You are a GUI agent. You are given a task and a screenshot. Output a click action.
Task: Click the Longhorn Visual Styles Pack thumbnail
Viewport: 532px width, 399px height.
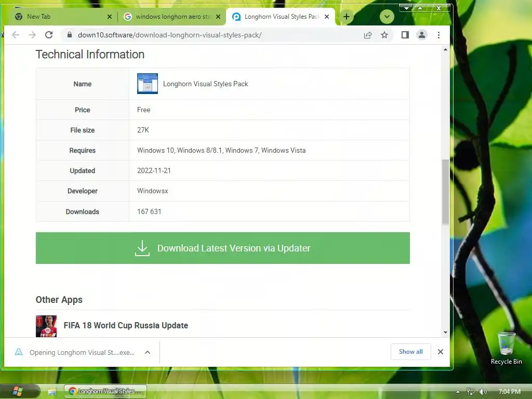point(147,84)
